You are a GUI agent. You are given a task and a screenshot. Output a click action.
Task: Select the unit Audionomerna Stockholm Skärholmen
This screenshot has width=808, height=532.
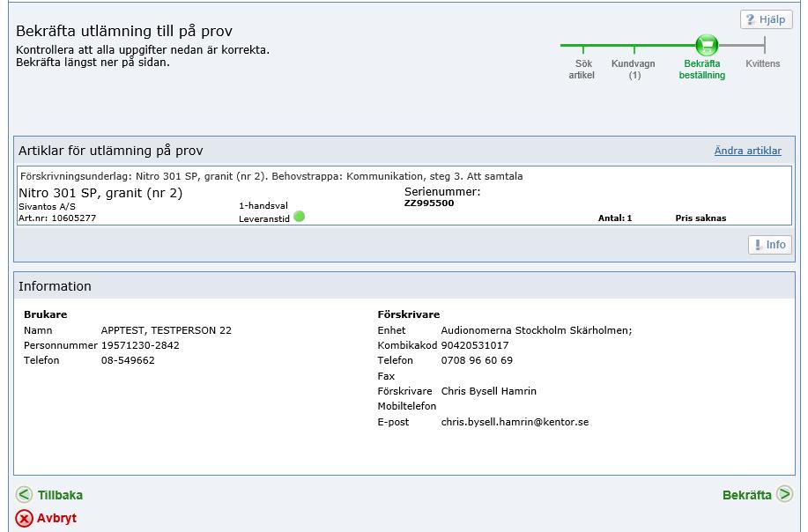coord(537,330)
